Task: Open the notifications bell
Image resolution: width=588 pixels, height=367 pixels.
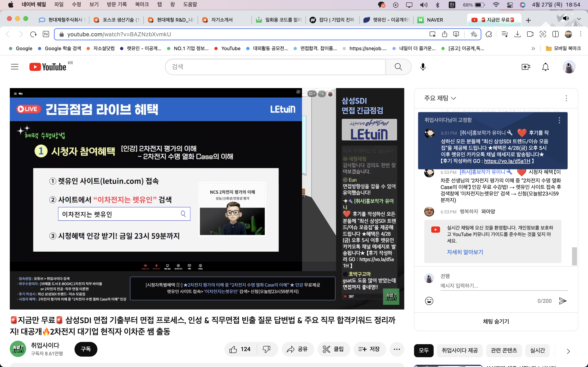Action: pyautogui.click(x=546, y=67)
